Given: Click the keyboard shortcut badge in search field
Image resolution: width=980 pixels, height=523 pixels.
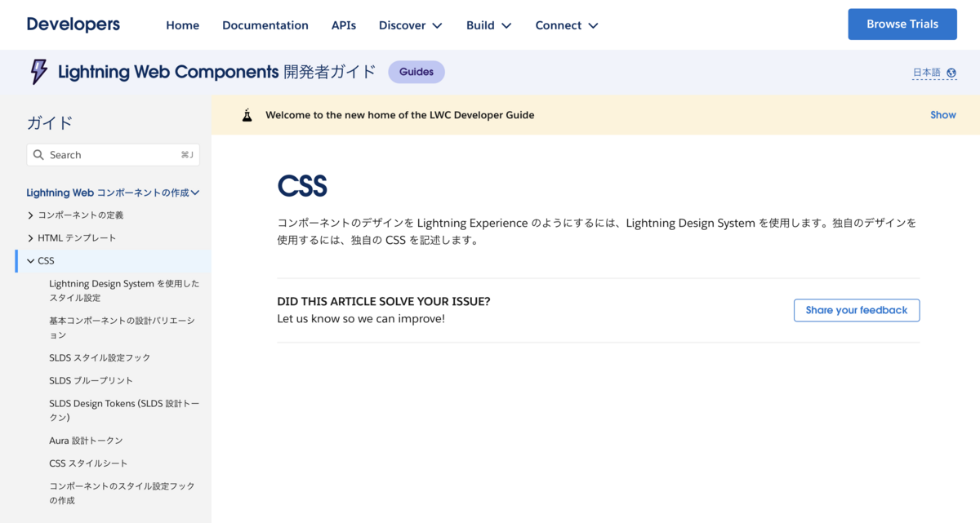Looking at the screenshot, I should 186,154.
